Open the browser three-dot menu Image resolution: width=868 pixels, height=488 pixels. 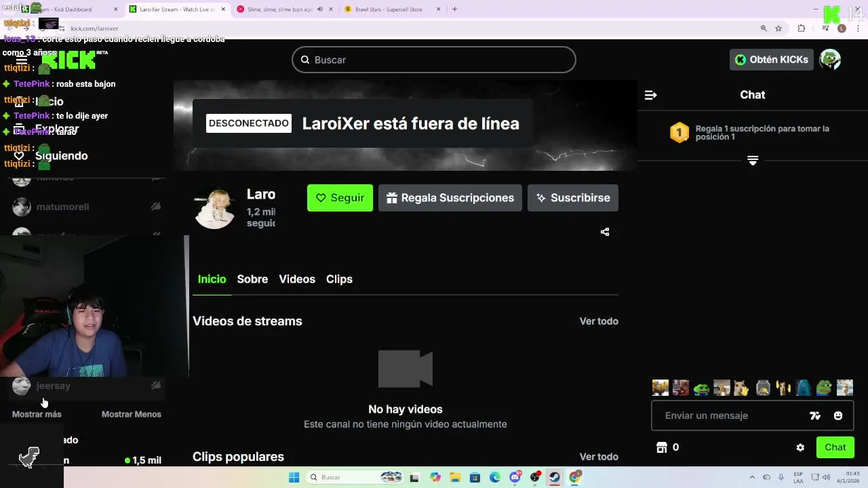tap(857, 28)
